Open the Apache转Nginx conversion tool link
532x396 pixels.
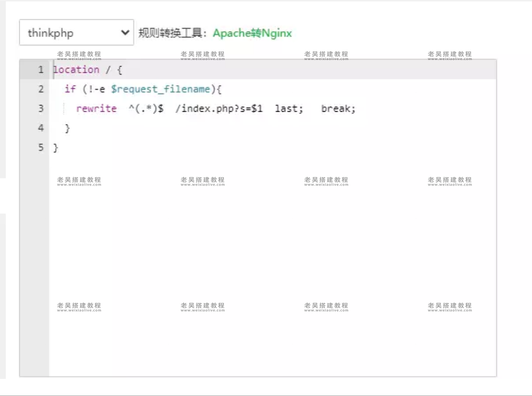pyautogui.click(x=252, y=33)
